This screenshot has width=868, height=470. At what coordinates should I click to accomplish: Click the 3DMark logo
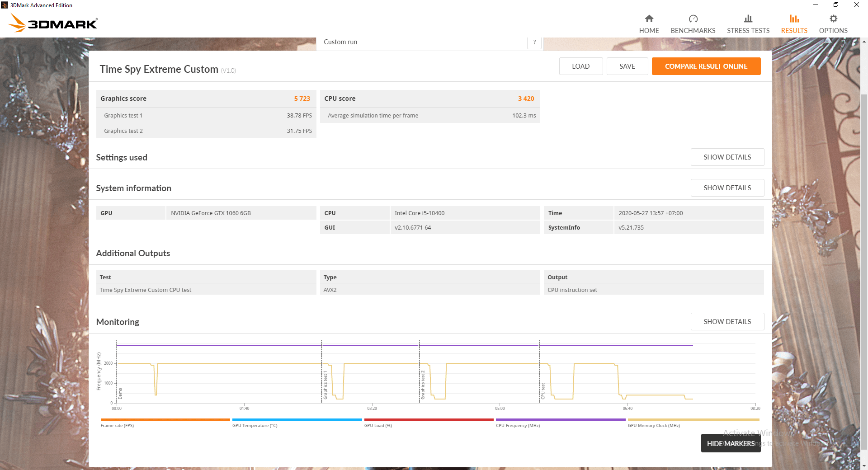[x=53, y=23]
